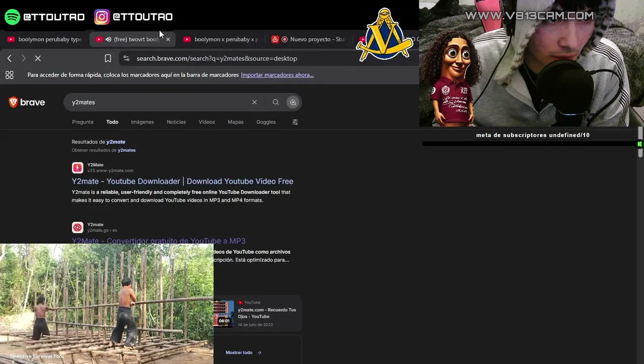Viewport: 644px width, 364px height.
Task: Switch to "Nuevo proyecto - Stu" tab
Action: 308,39
